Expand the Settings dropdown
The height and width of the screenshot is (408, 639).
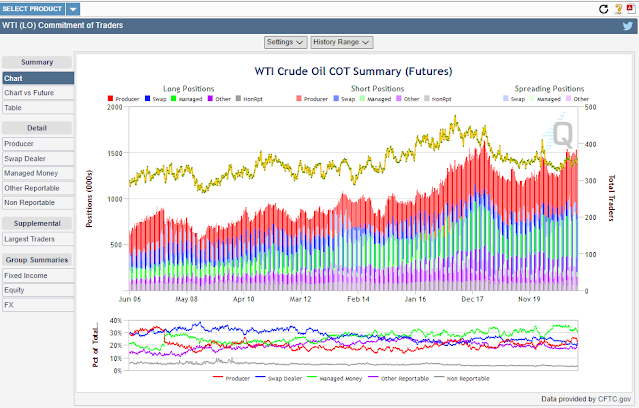(x=285, y=42)
